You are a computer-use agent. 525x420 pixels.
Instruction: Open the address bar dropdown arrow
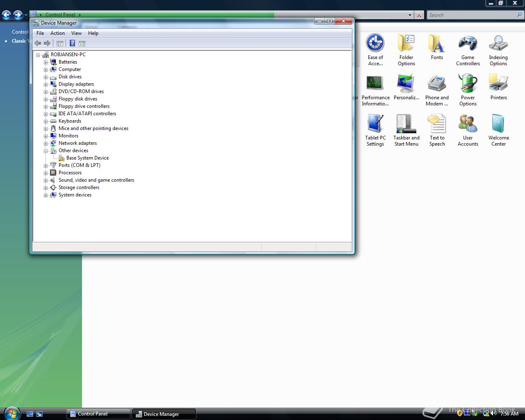click(x=410, y=15)
